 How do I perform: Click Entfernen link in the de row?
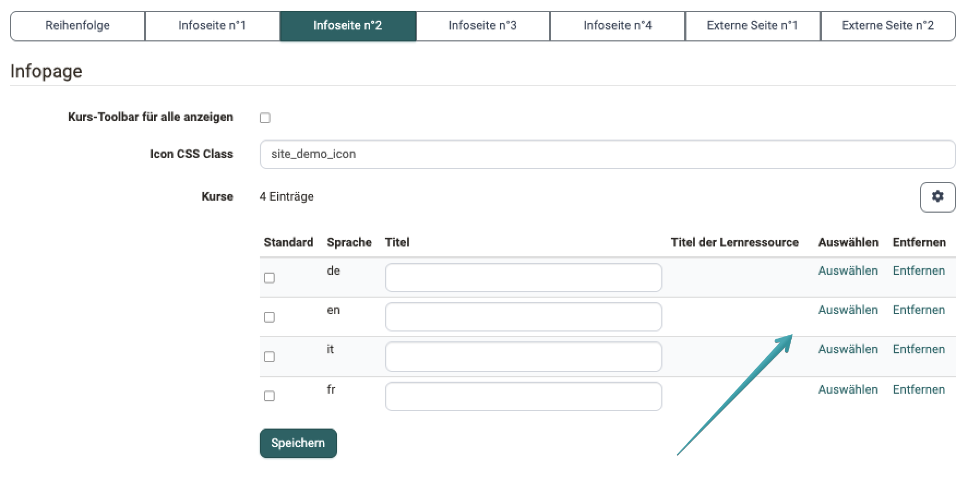[919, 271]
